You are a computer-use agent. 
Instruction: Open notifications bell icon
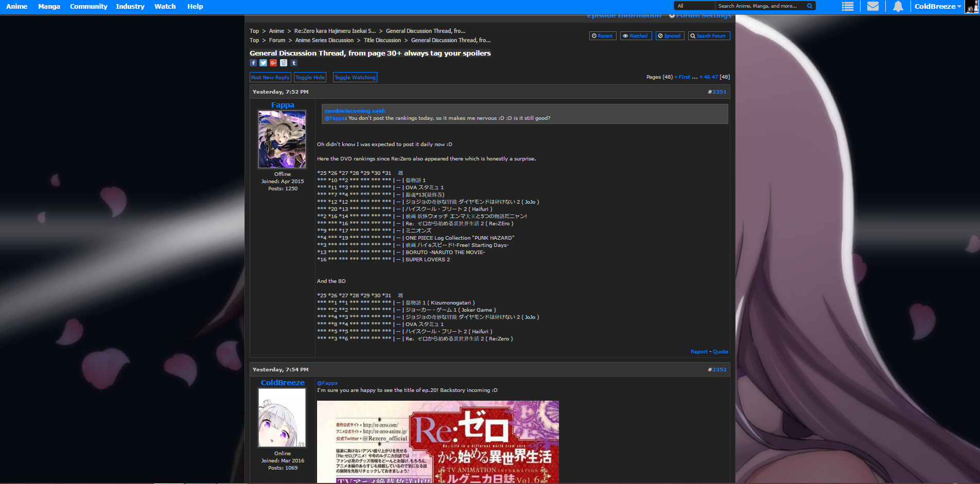coord(898,6)
